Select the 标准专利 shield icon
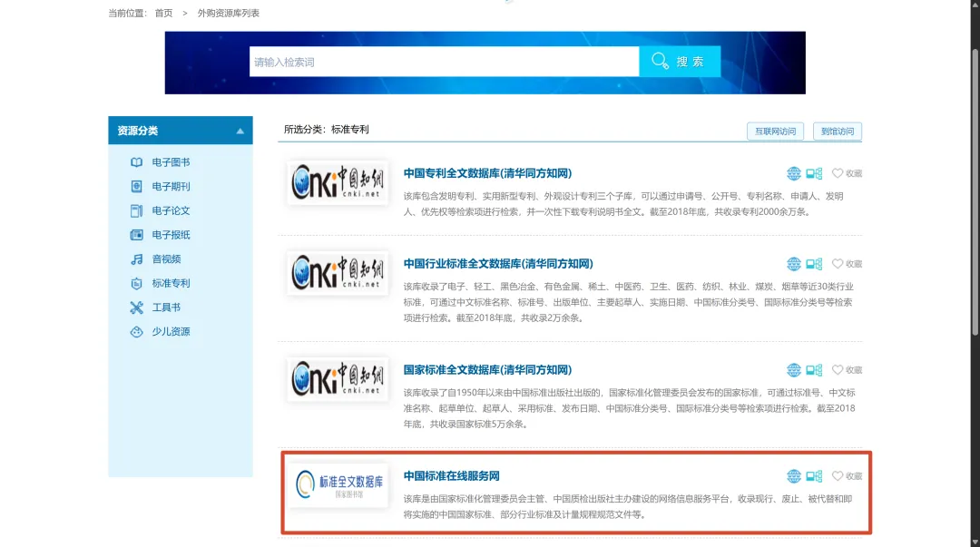980x547 pixels. point(136,283)
